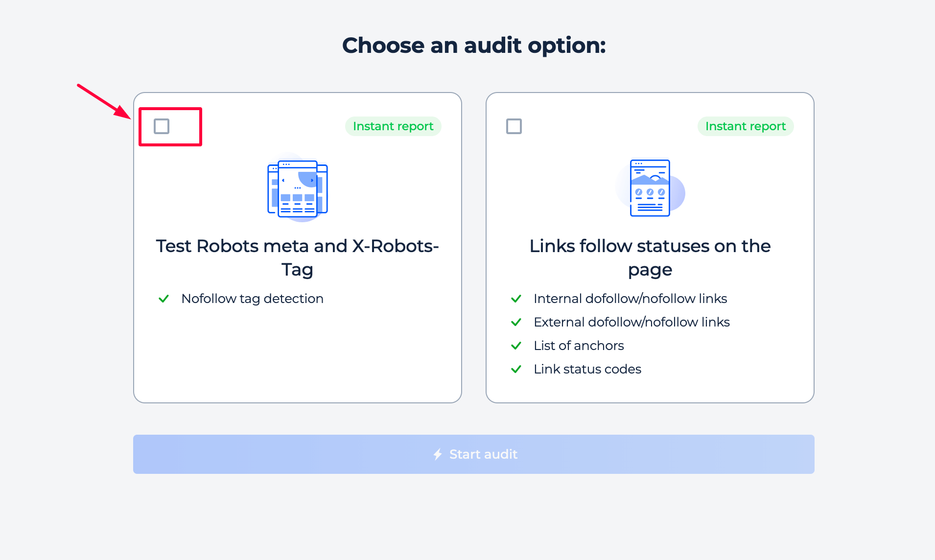Click the checkmark beside External dofollow/nofollow links
Viewport: 935px width, 560px height.
click(x=516, y=322)
